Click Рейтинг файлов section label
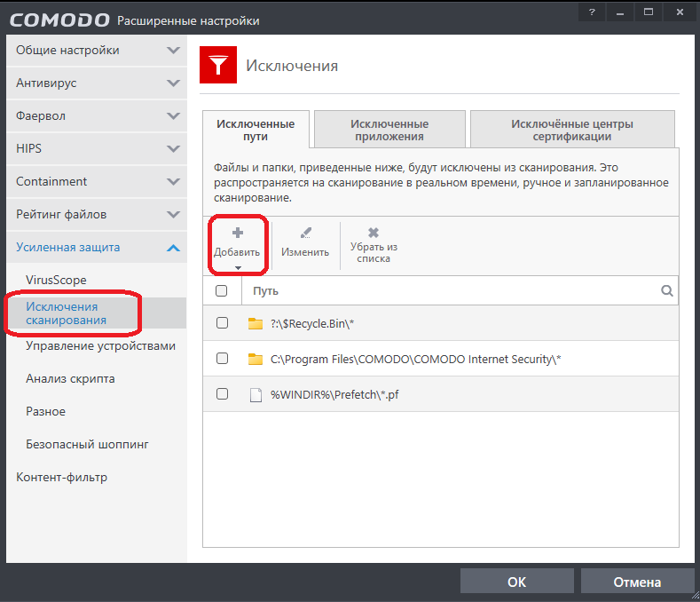700x602 pixels. [61, 215]
